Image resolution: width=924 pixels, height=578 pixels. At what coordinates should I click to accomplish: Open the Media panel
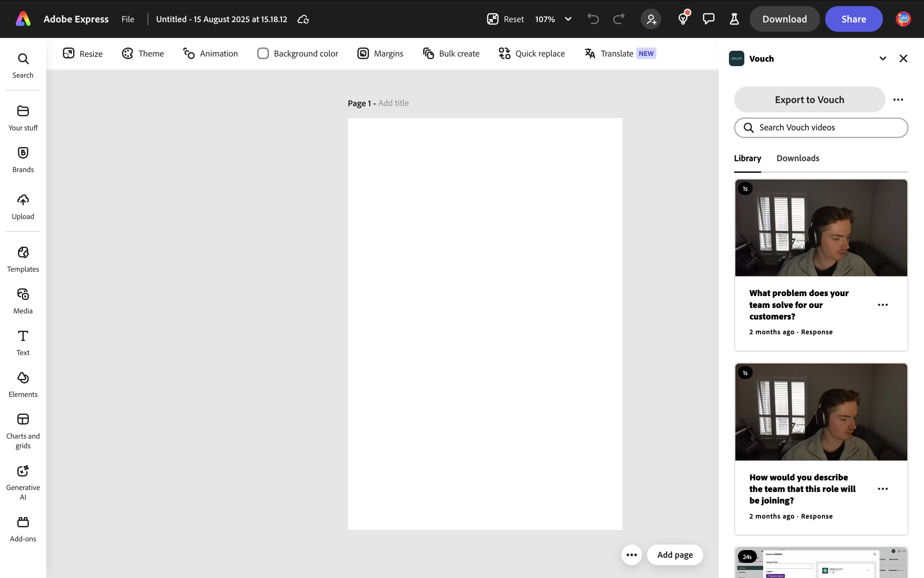point(23,301)
